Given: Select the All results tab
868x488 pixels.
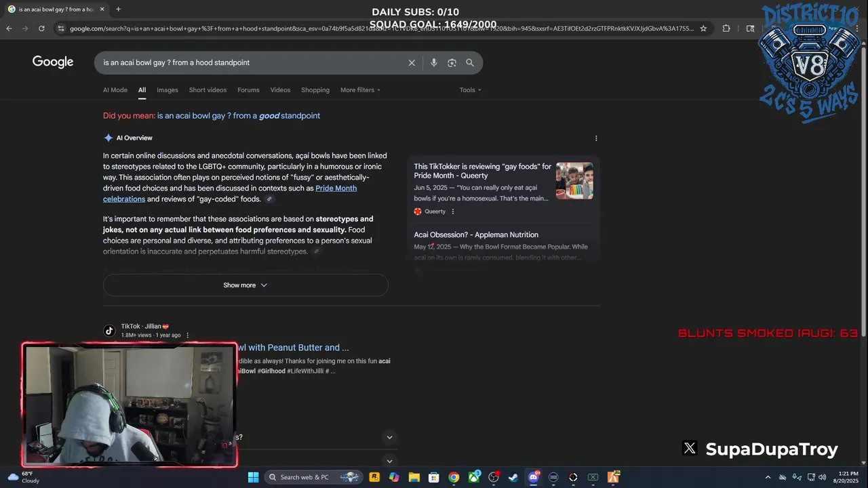Looking at the screenshot, I should [x=142, y=90].
